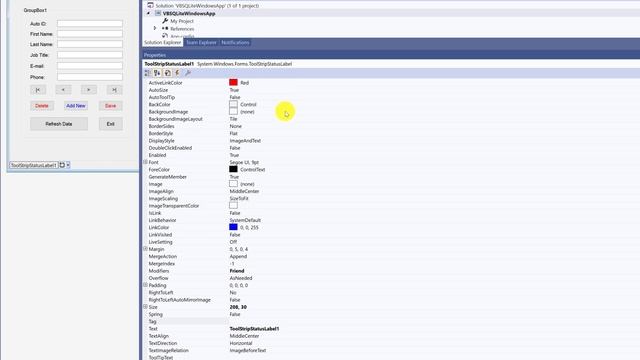The image size is (640, 360).
Task: Select the AutoSize property row
Action: [391, 90]
